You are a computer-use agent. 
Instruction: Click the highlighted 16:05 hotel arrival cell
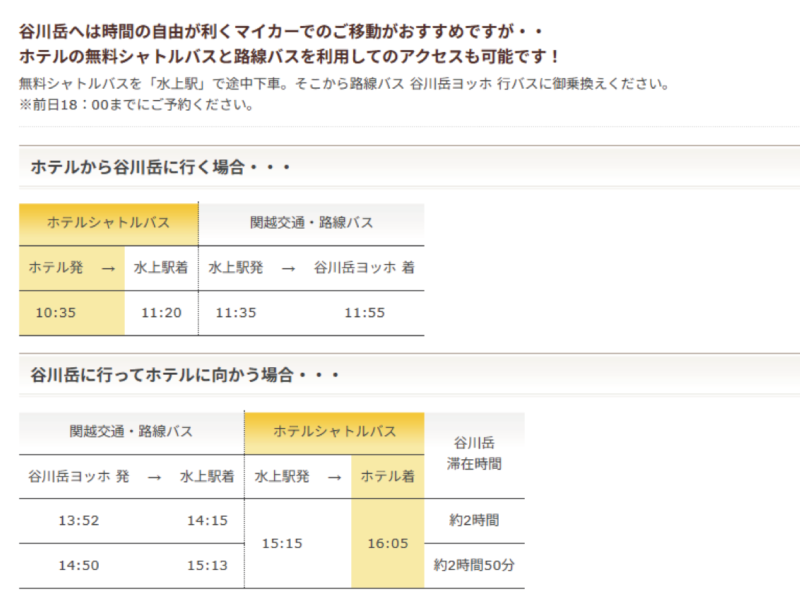click(x=388, y=543)
